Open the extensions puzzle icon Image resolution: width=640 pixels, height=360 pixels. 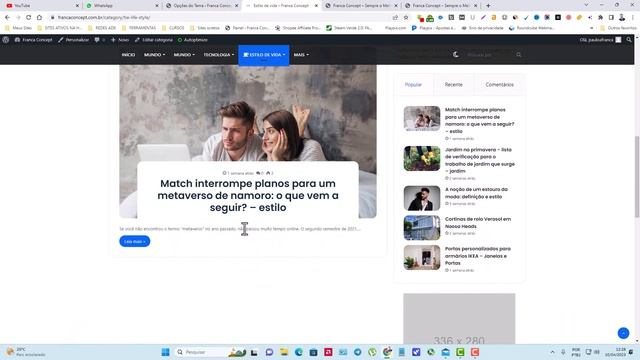[x=600, y=18]
